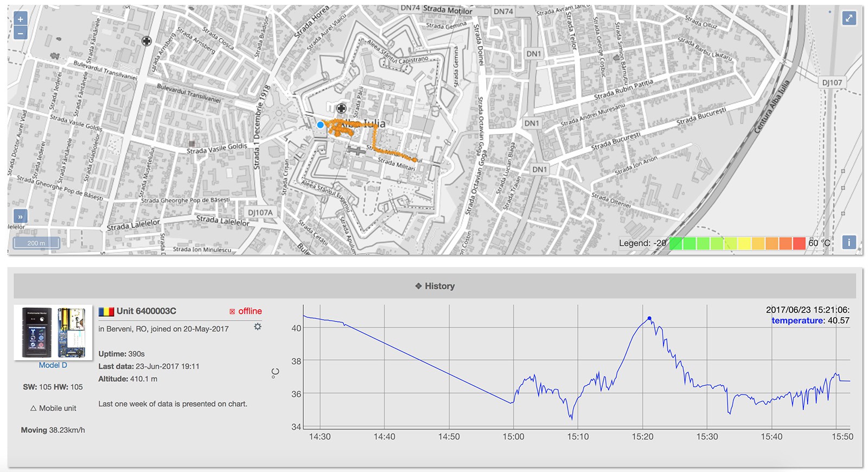Click the DJ107A road label on map
This screenshot has width=868, height=472.
pyautogui.click(x=260, y=212)
